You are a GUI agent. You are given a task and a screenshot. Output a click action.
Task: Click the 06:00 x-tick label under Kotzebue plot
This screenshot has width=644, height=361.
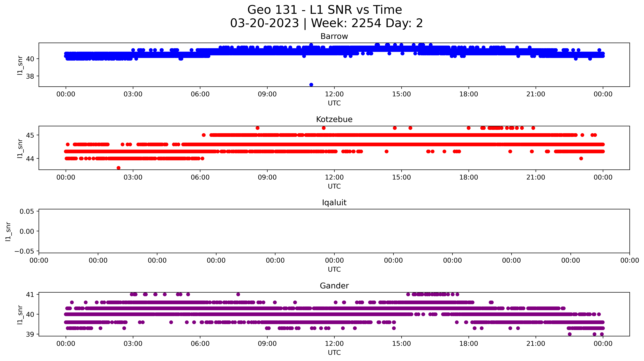click(x=200, y=178)
